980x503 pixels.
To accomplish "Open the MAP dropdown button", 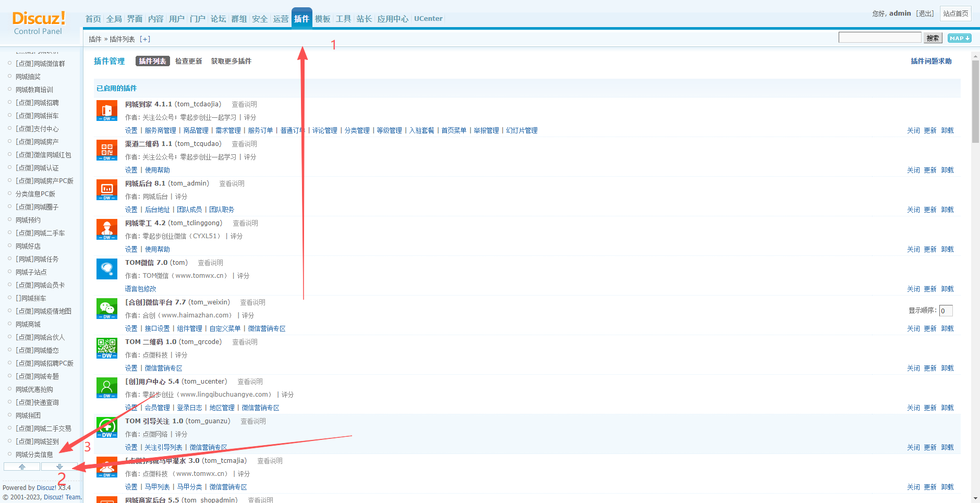I will coord(959,38).
